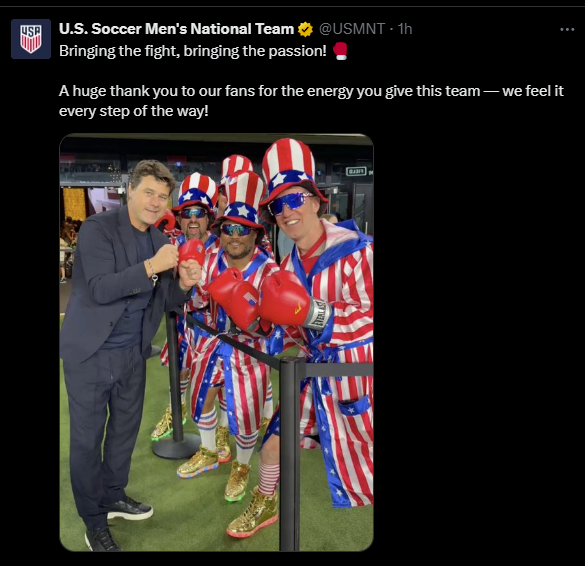
Task: Click the black sneakers of the suited man
Action: 119,524
